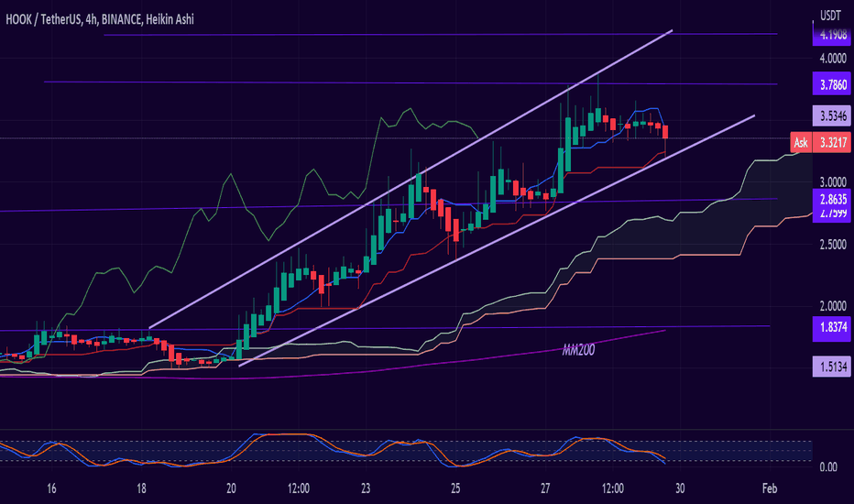Click the 4.0000 price axis value
The height and width of the screenshot is (504, 854).
point(833,59)
